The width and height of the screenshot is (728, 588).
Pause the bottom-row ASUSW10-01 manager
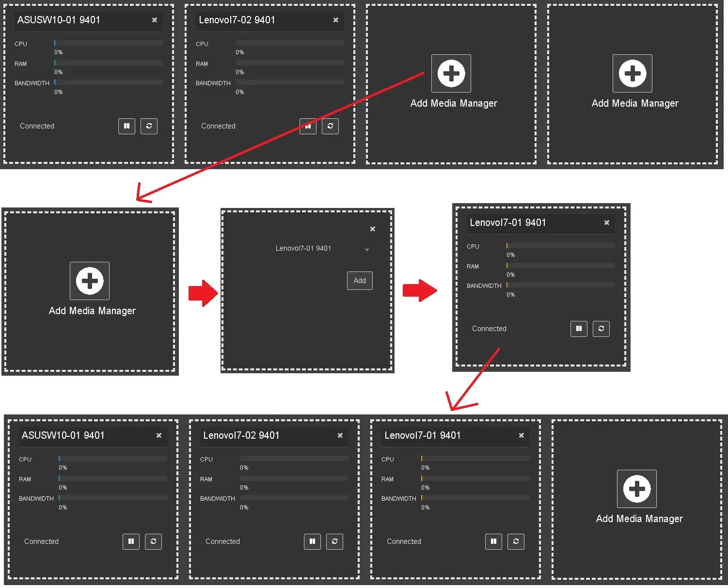click(x=131, y=541)
